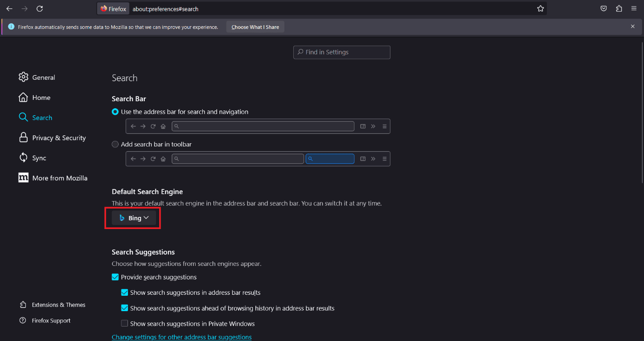Open Firefox Support link

click(x=51, y=320)
